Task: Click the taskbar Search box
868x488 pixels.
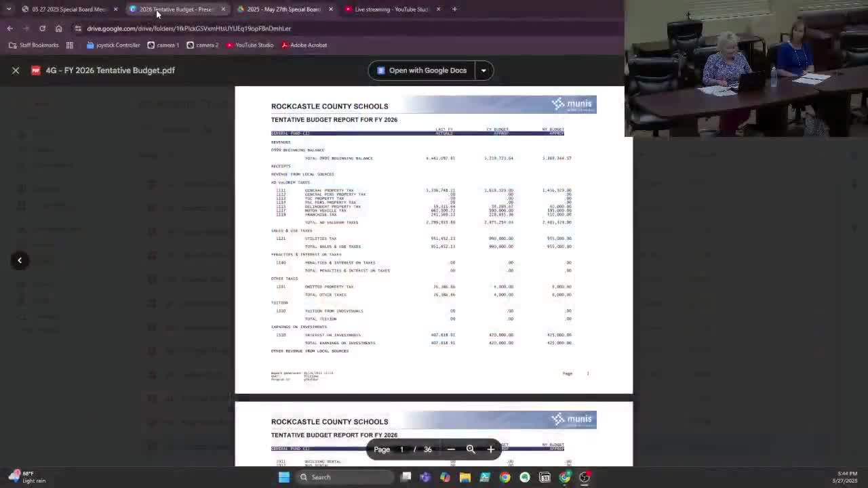Action: tap(343, 477)
